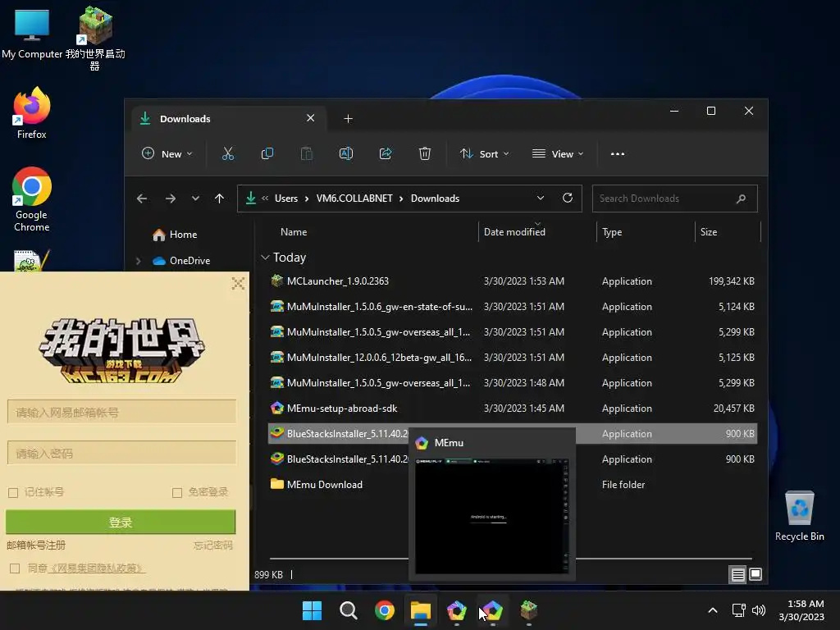Check the 记住帐号 remember account checkbox
Image resolution: width=840 pixels, height=630 pixels.
coord(13,492)
